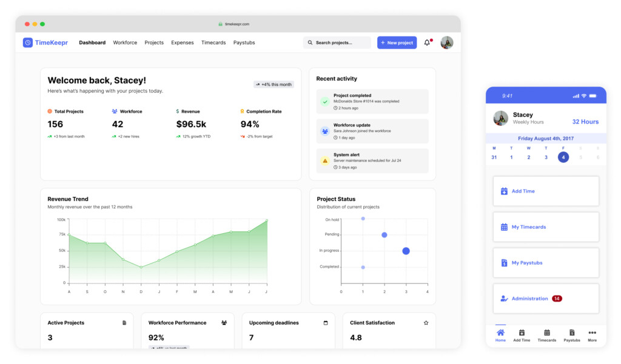The image size is (621, 364).
Task: Click the document icon on Active Projects card
Action: click(124, 323)
